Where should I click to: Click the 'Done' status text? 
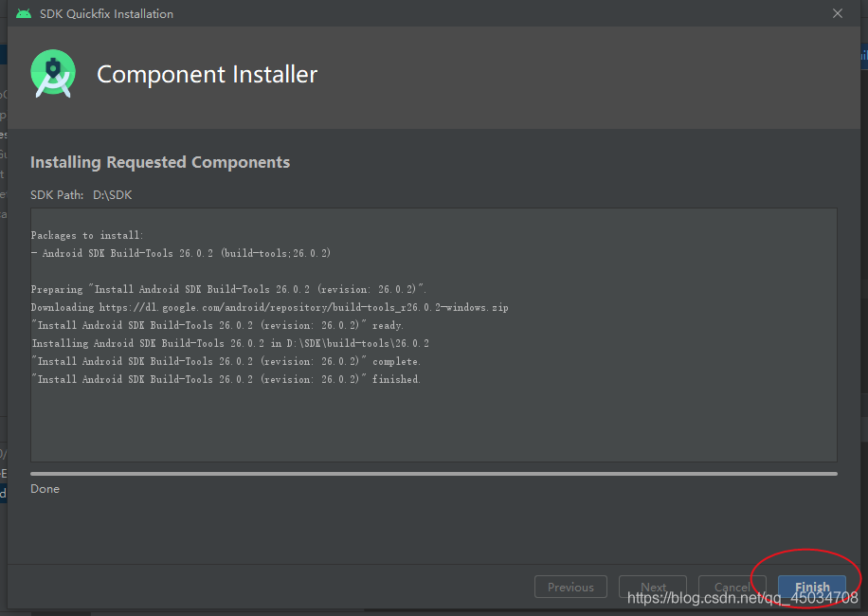(x=45, y=489)
